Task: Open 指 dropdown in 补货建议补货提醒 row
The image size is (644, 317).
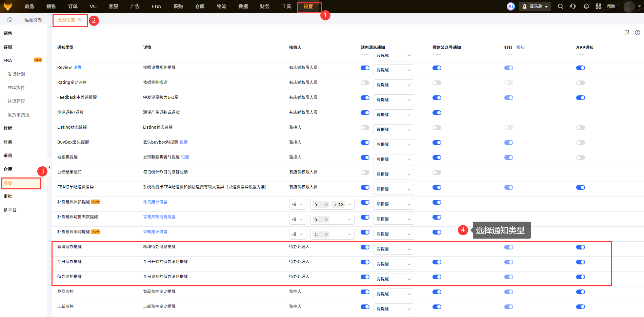Action: tap(298, 204)
